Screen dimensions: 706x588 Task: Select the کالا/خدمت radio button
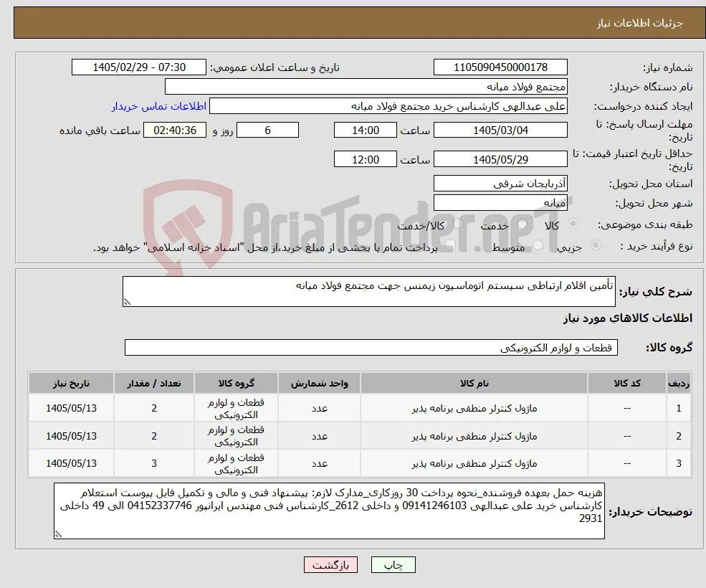tap(458, 224)
